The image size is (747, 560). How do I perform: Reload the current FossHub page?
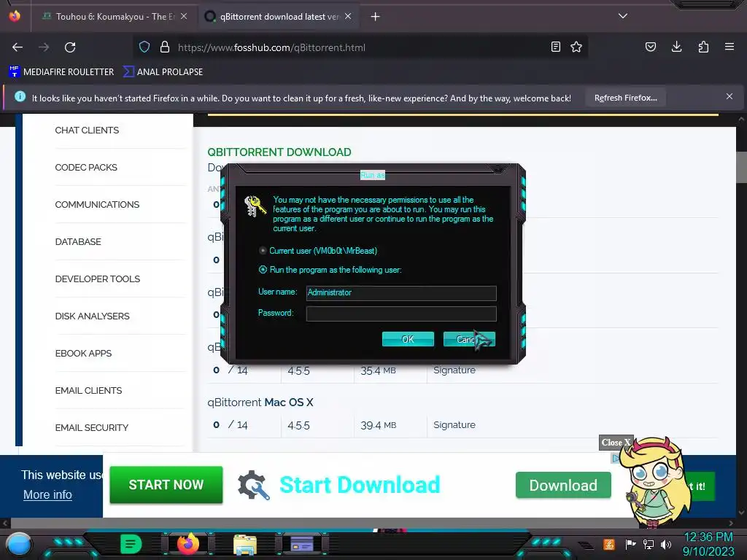point(70,47)
